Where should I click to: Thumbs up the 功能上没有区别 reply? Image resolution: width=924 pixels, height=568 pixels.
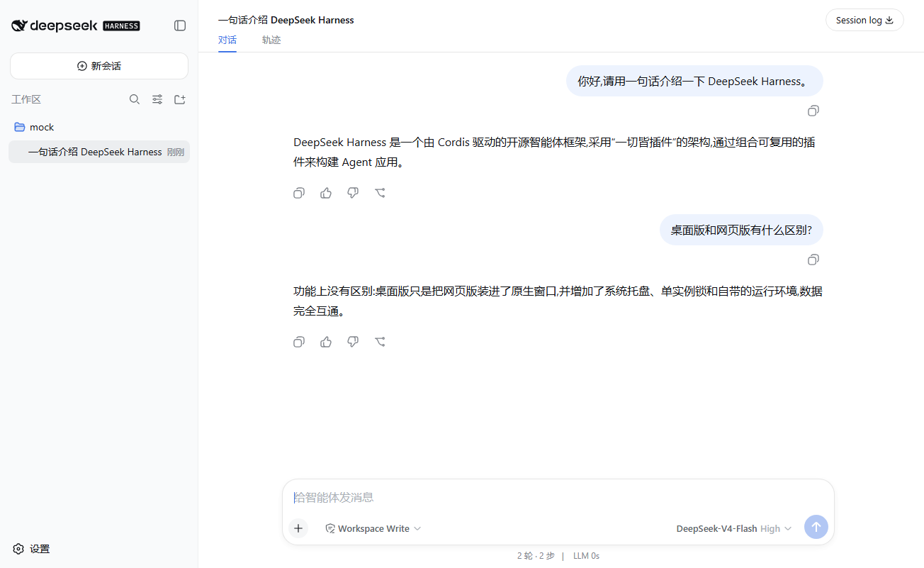tap(326, 342)
